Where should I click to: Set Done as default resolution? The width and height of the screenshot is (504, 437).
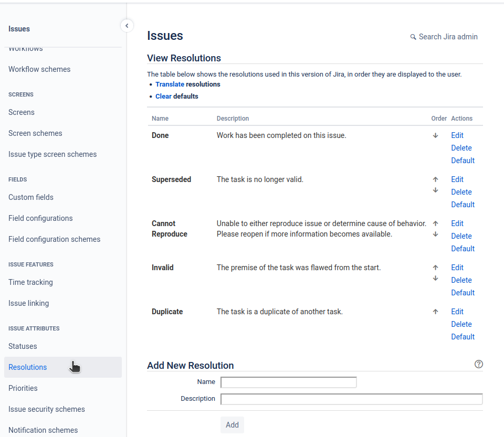pyautogui.click(x=463, y=161)
